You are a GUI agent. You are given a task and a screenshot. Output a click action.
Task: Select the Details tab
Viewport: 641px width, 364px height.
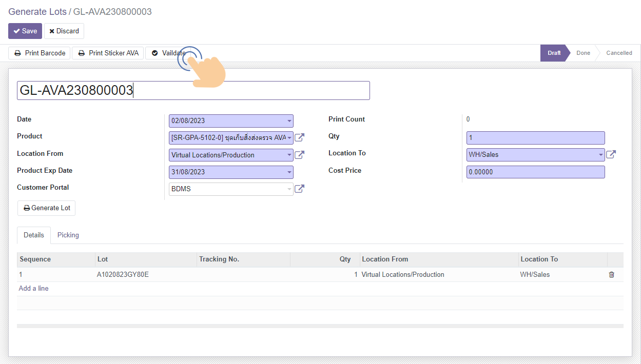click(34, 235)
